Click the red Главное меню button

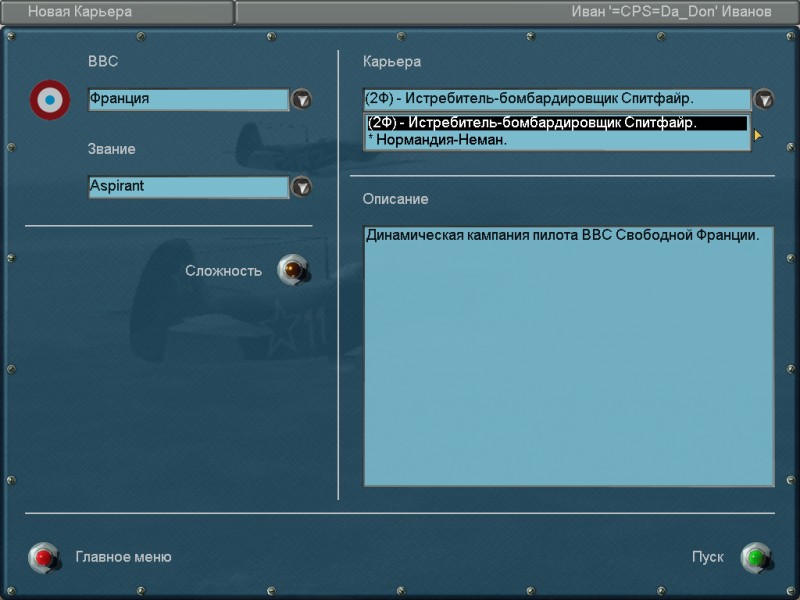[43, 557]
